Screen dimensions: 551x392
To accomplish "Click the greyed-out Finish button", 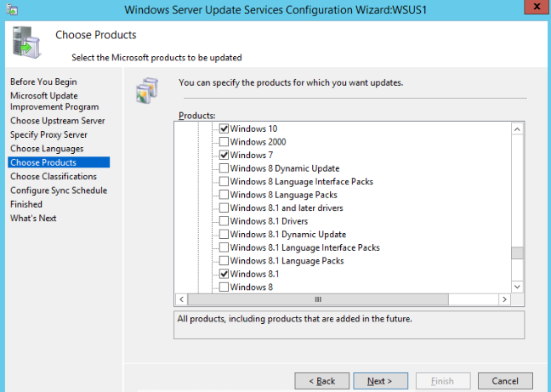I will pyautogui.click(x=443, y=381).
